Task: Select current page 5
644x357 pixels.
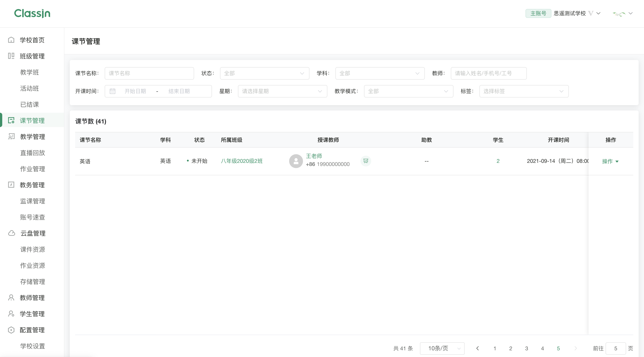Action: coord(558,348)
